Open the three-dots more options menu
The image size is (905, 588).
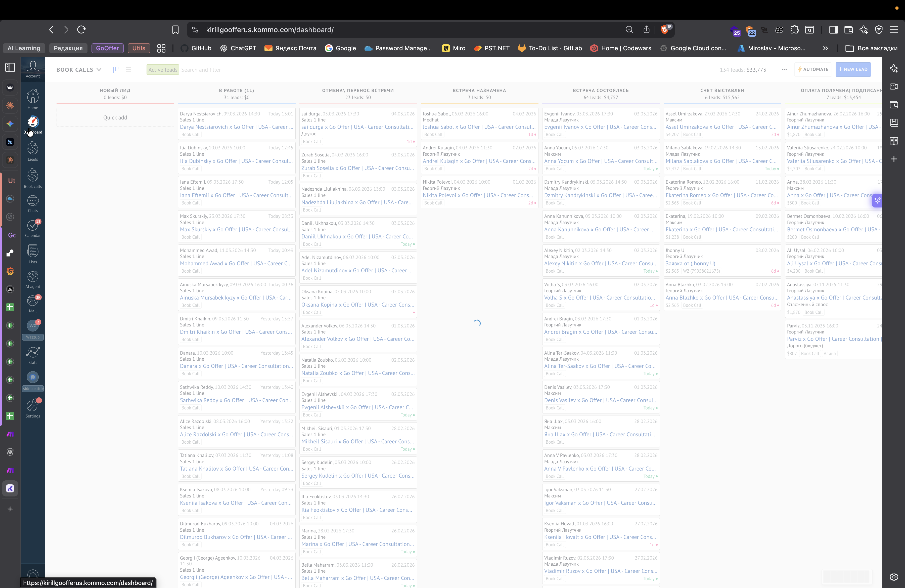click(784, 70)
